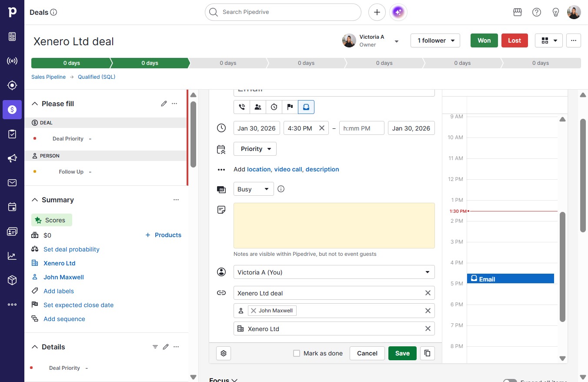
Task: Expand the Focus section chevron
Action: point(234,380)
